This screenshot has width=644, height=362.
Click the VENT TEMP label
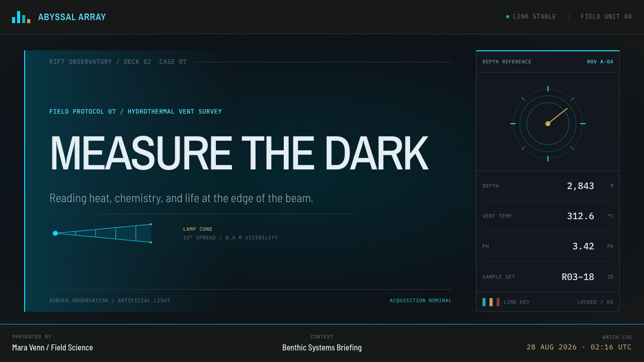[x=497, y=216]
